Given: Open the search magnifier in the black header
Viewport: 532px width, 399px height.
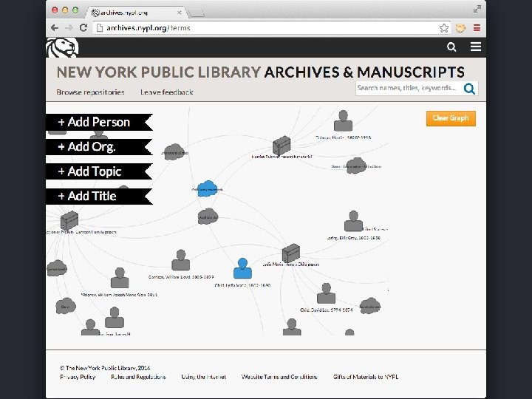Looking at the screenshot, I should [x=451, y=47].
